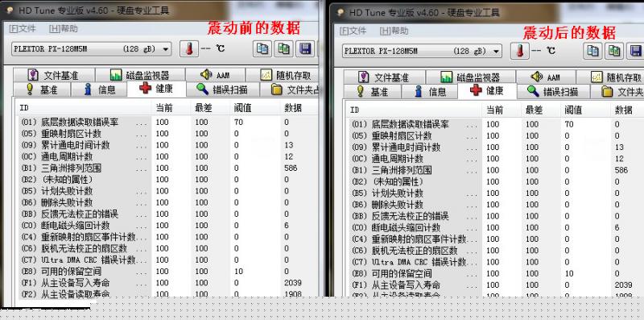
Task: Select row (未知的属性) in left window
Action: (167, 180)
